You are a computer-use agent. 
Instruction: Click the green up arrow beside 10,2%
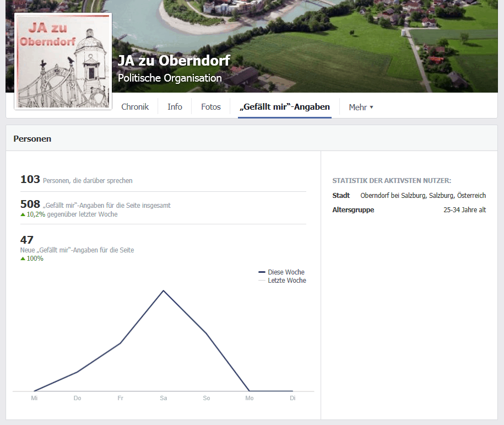point(23,214)
